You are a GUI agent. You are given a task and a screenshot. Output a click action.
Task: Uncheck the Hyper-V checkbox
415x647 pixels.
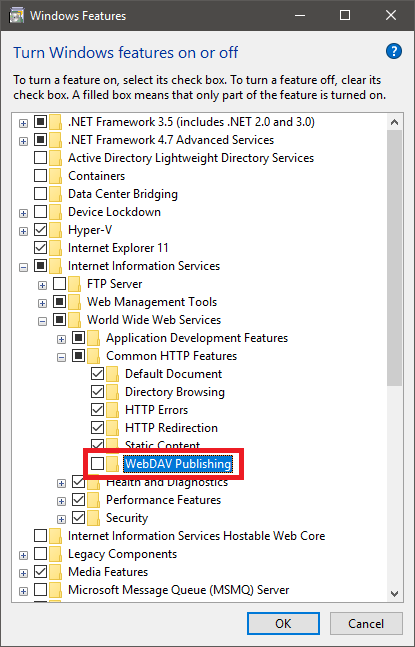click(x=40, y=230)
